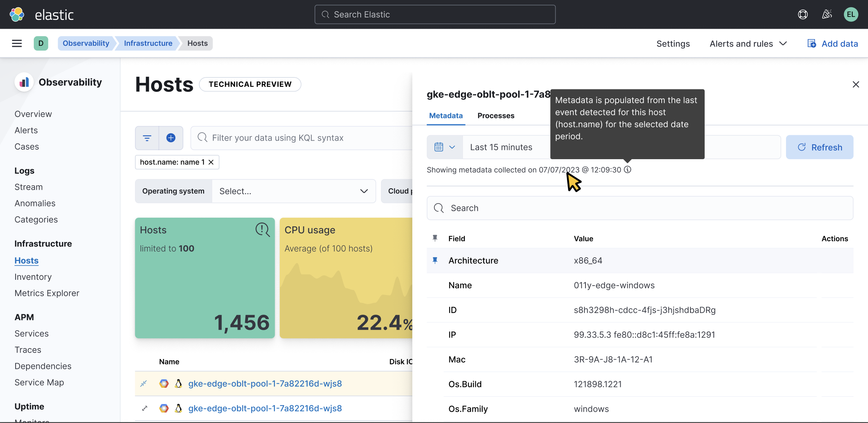This screenshot has height=423, width=868.
Task: Expand details for the first gke-edge host row
Action: coord(144,383)
